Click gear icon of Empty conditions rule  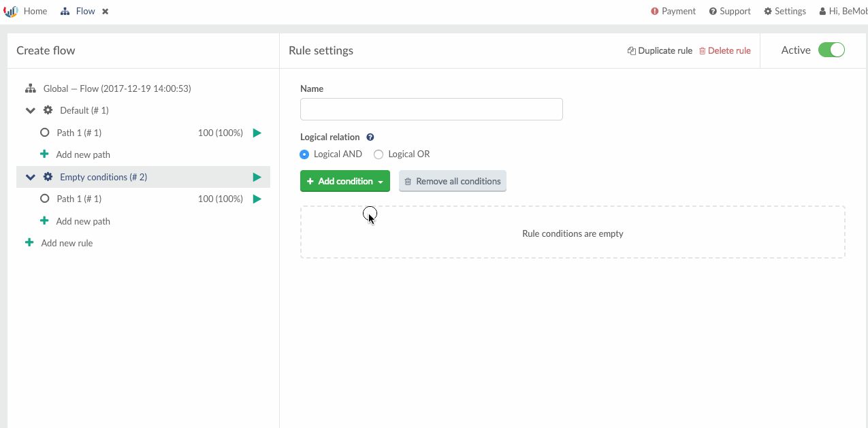48,177
